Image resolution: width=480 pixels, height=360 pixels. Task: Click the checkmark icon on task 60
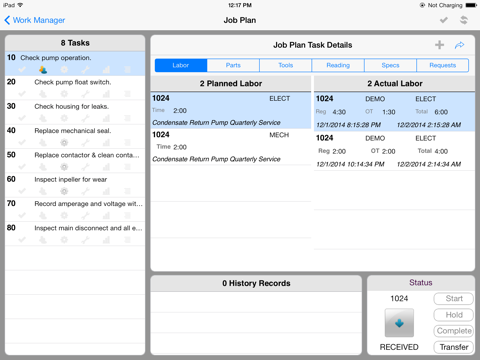pos(22,191)
